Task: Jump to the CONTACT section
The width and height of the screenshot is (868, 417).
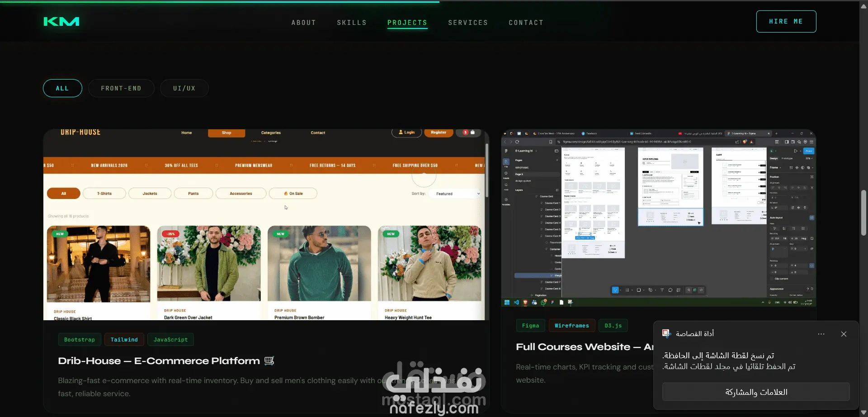Action: pyautogui.click(x=526, y=23)
